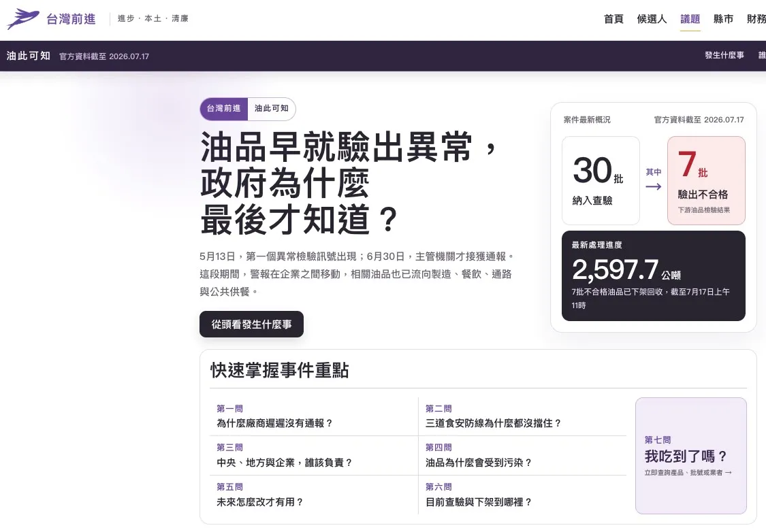The height and width of the screenshot is (532, 766).
Task: Click the 最新處理進度 label
Action: click(596, 245)
